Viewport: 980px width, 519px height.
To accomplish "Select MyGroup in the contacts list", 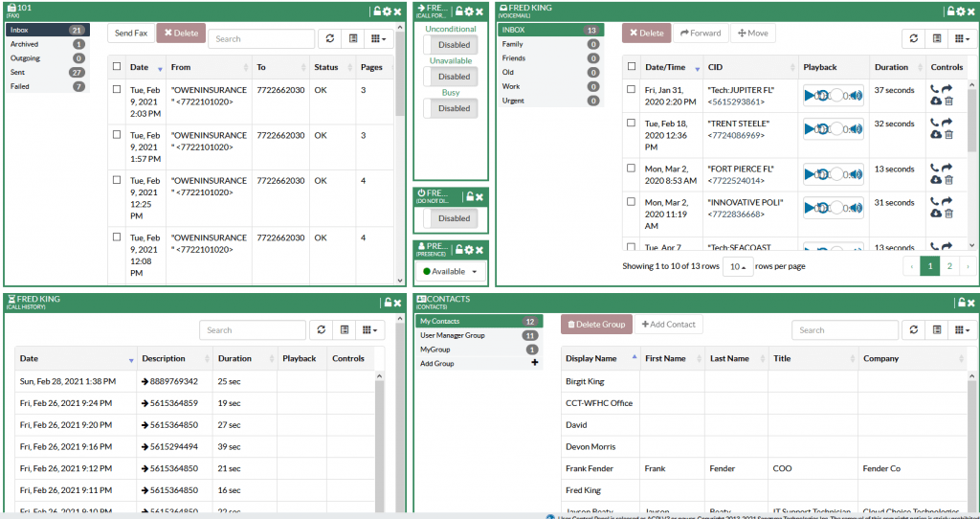I will (479, 350).
